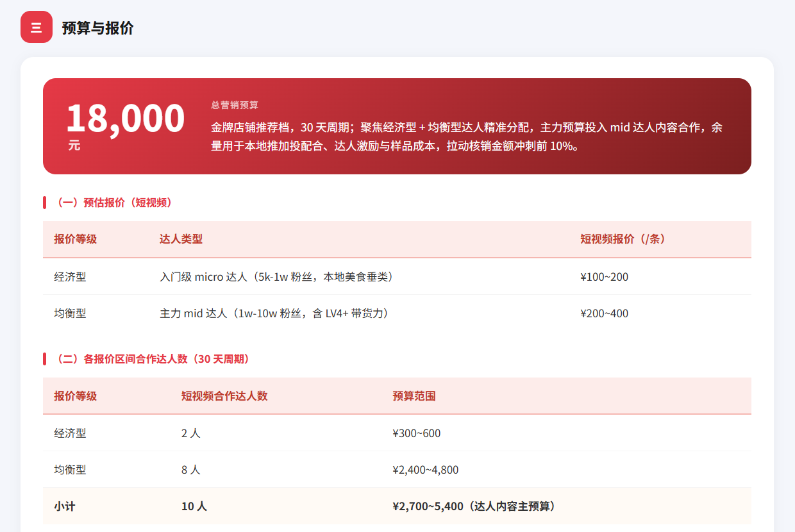Click the budget description starting 金牌店铺推荐档
The width and height of the screenshot is (795, 532).
click(x=467, y=137)
